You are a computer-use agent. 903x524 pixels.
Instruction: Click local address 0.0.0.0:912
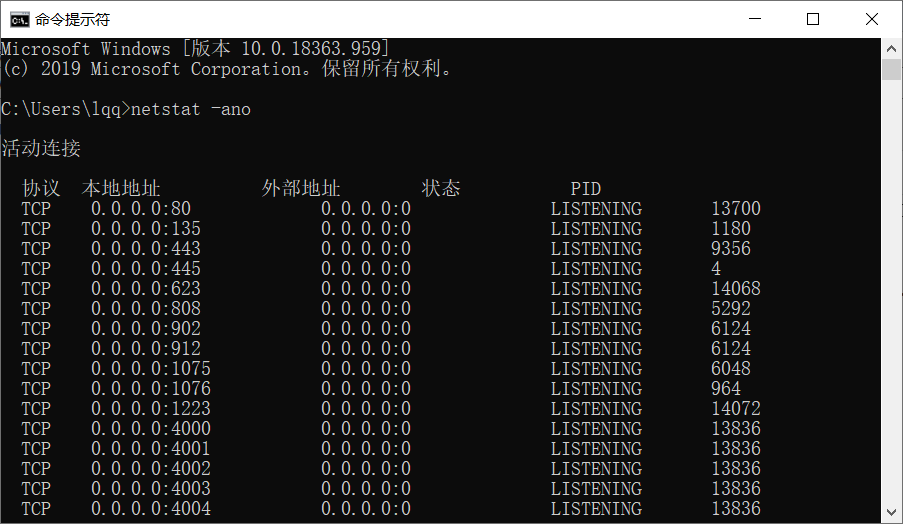[x=146, y=348]
